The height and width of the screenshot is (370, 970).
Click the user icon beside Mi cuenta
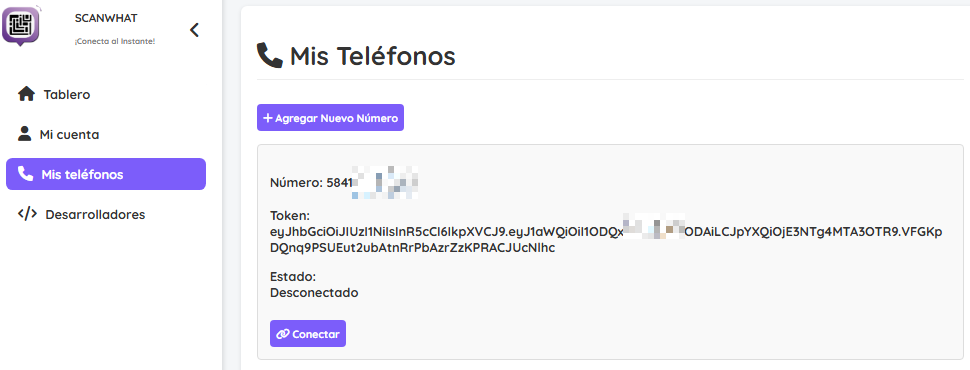24,134
